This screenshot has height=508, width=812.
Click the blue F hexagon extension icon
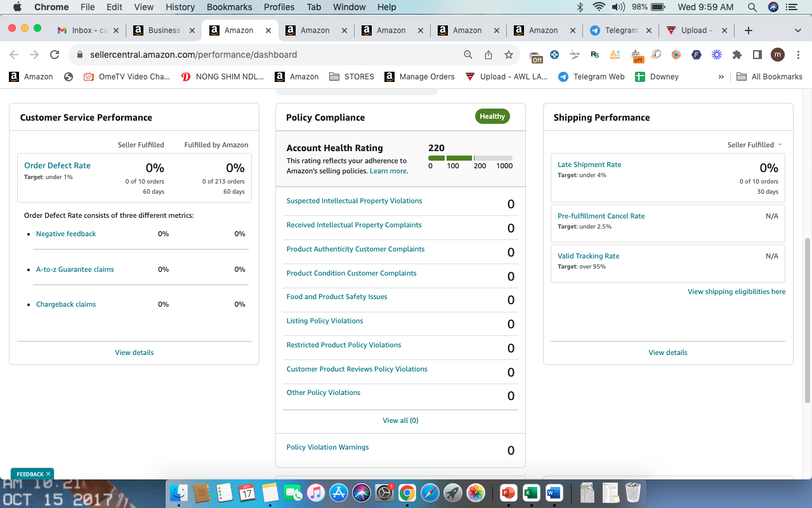[697, 55]
